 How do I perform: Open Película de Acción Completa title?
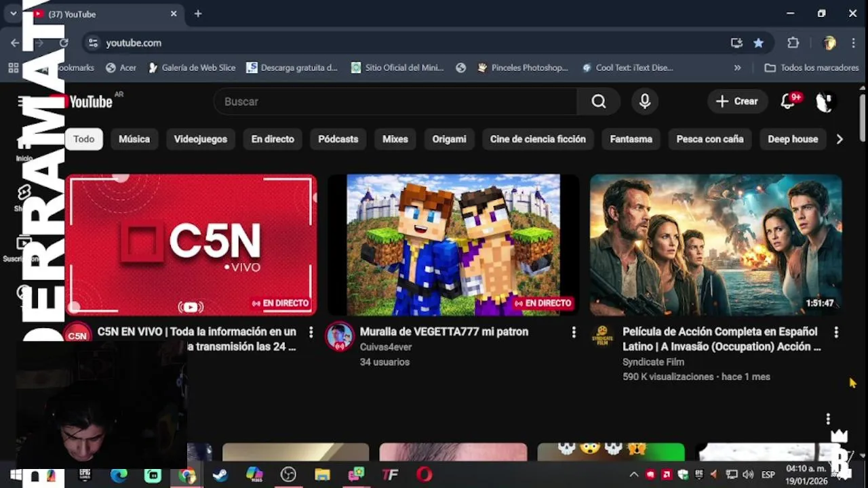coord(722,339)
